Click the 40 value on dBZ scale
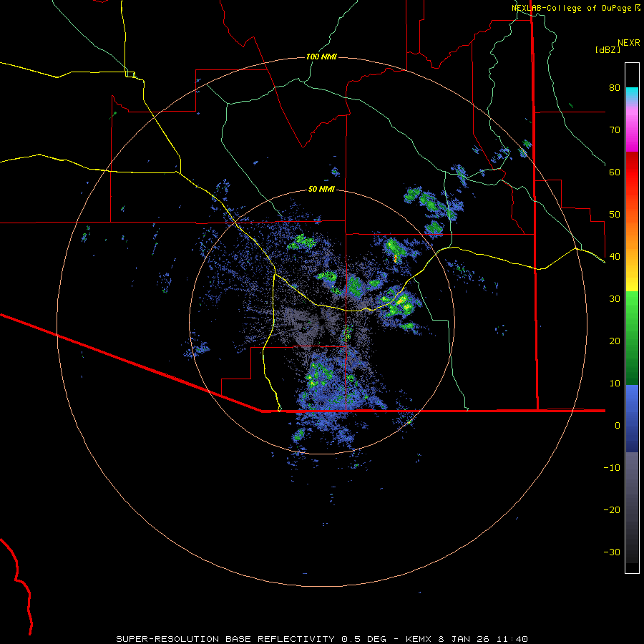The image size is (644, 644). click(615, 257)
